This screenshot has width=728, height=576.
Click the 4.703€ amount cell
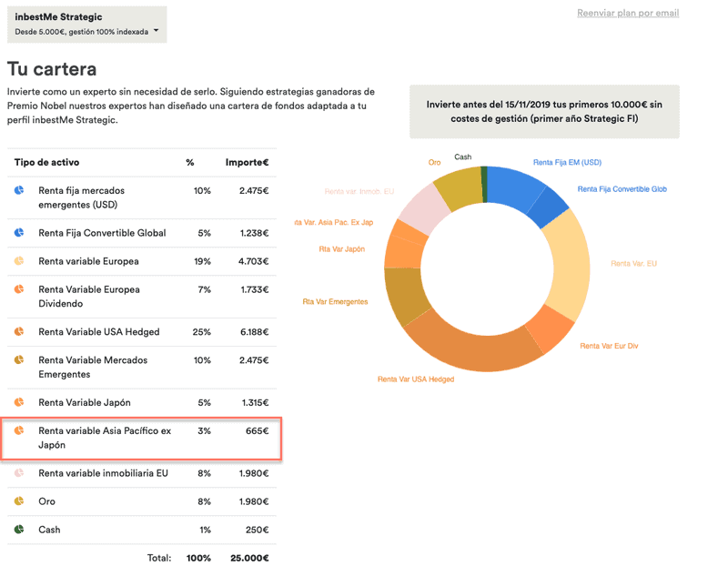[x=254, y=261]
